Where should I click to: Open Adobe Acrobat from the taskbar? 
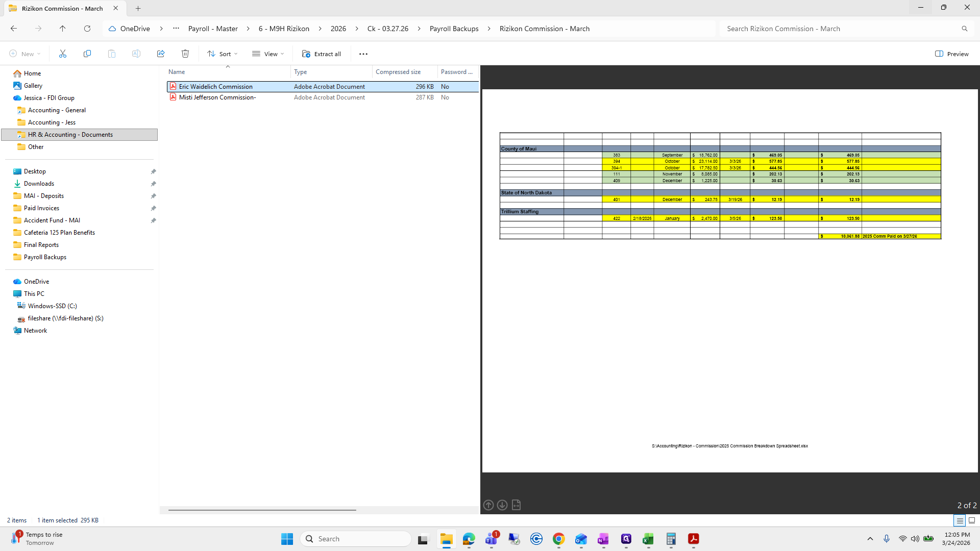(x=693, y=539)
